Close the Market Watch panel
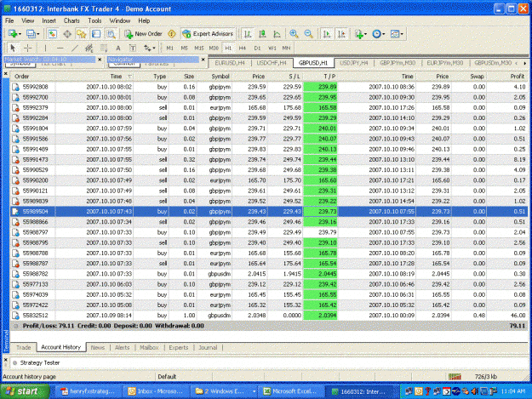This screenshot has height=399, width=532. pos(100,60)
